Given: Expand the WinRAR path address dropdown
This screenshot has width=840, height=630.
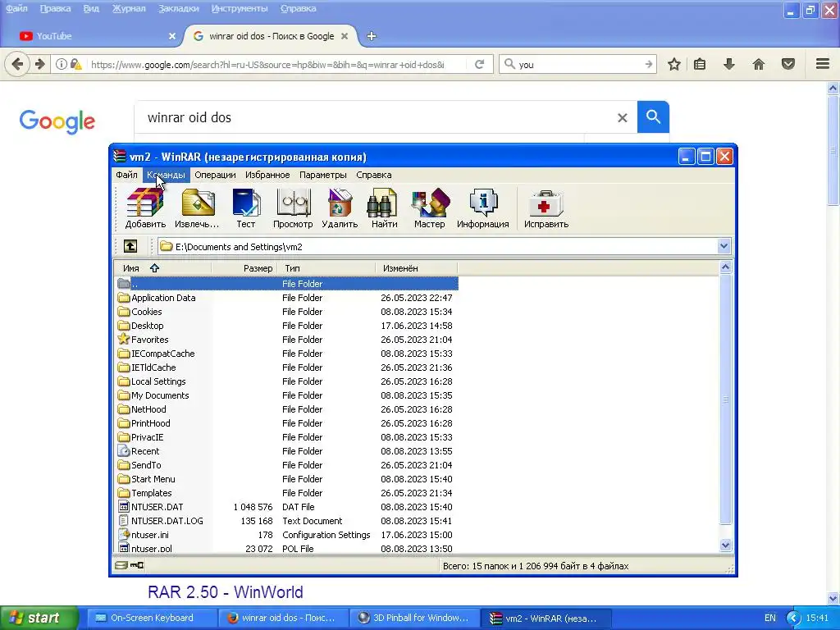Looking at the screenshot, I should click(724, 246).
